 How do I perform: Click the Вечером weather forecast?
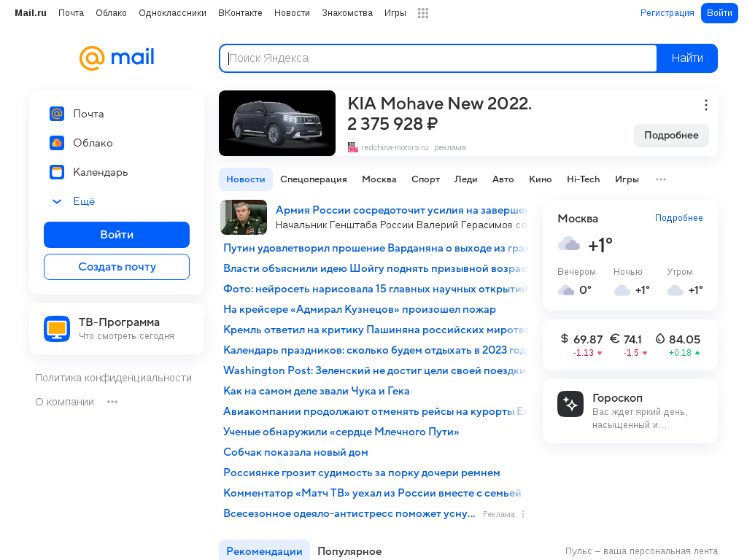point(576,282)
